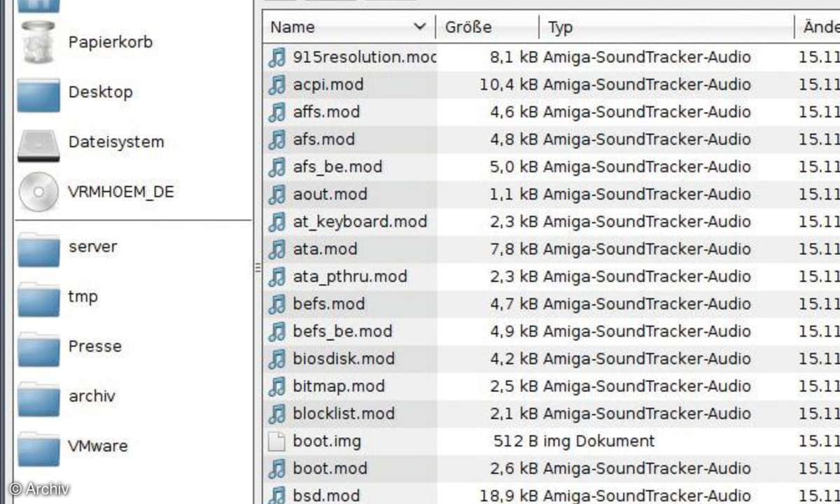This screenshot has height=504, width=840.
Task: Open the Papierkorb trash icon
Action: coord(38,42)
